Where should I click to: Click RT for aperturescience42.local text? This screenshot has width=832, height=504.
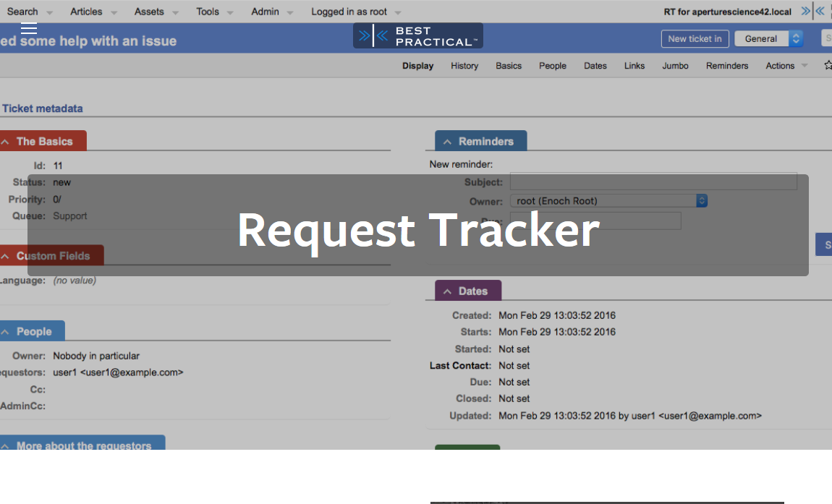coord(728,12)
